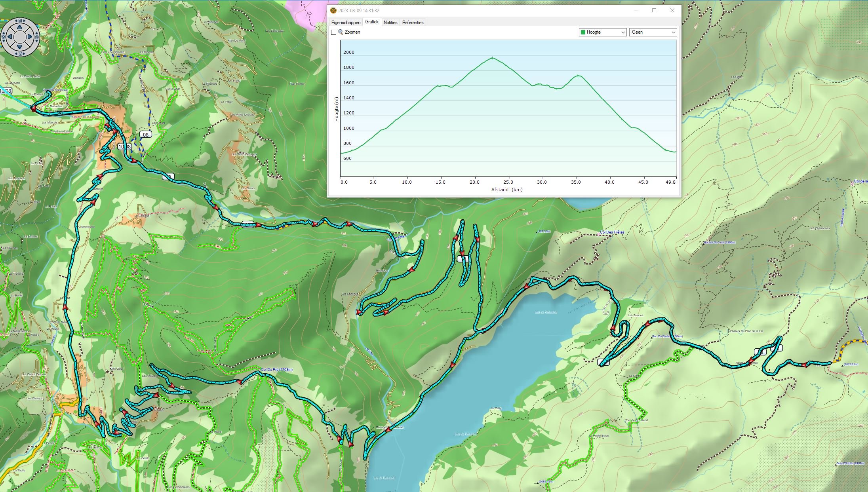Image resolution: width=868 pixels, height=492 pixels.
Task: Pan map east with compass right arrow
Action: click(30, 37)
